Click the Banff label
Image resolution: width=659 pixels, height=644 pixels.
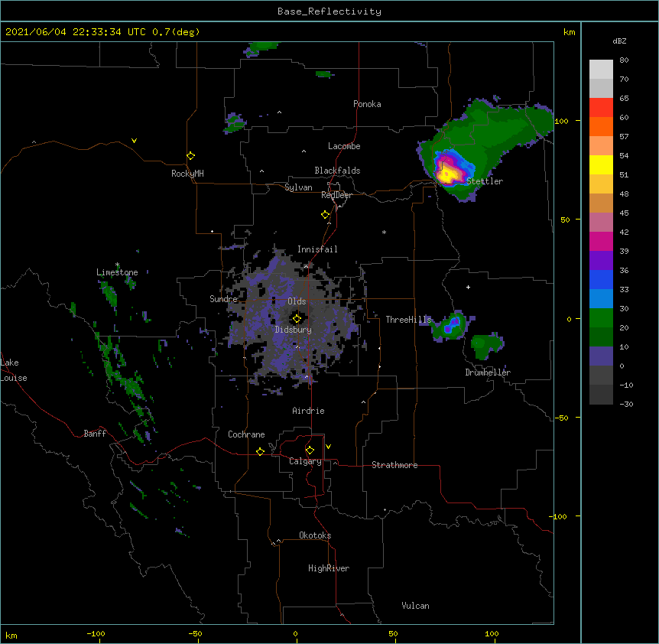click(x=95, y=434)
